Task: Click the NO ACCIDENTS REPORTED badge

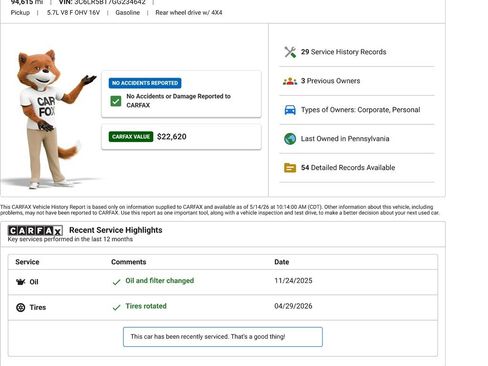Action: pyautogui.click(x=145, y=83)
